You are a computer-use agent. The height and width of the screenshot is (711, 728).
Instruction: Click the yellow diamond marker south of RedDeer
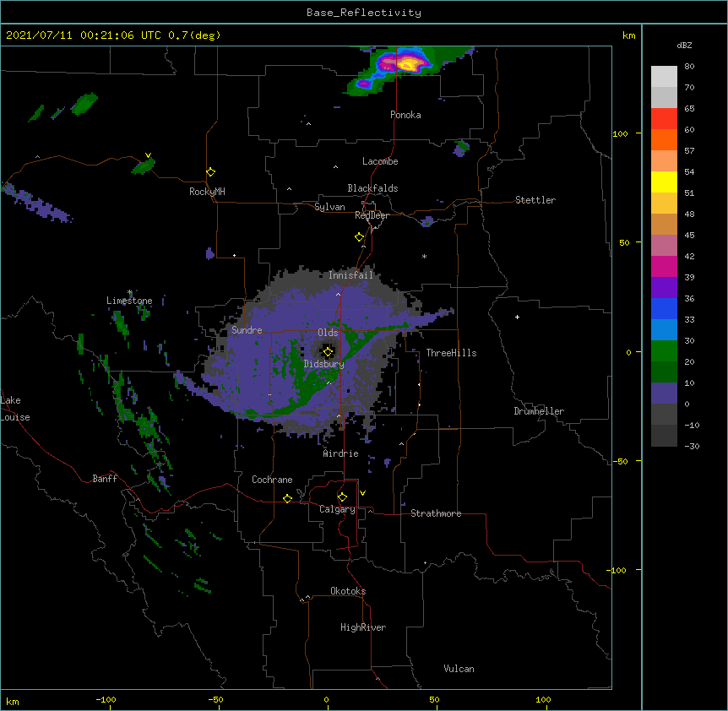pos(360,236)
